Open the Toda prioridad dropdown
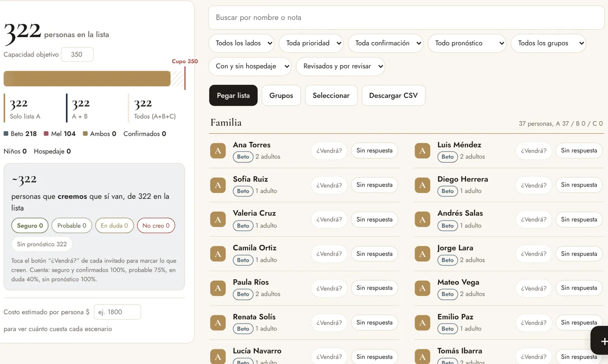 coord(311,43)
